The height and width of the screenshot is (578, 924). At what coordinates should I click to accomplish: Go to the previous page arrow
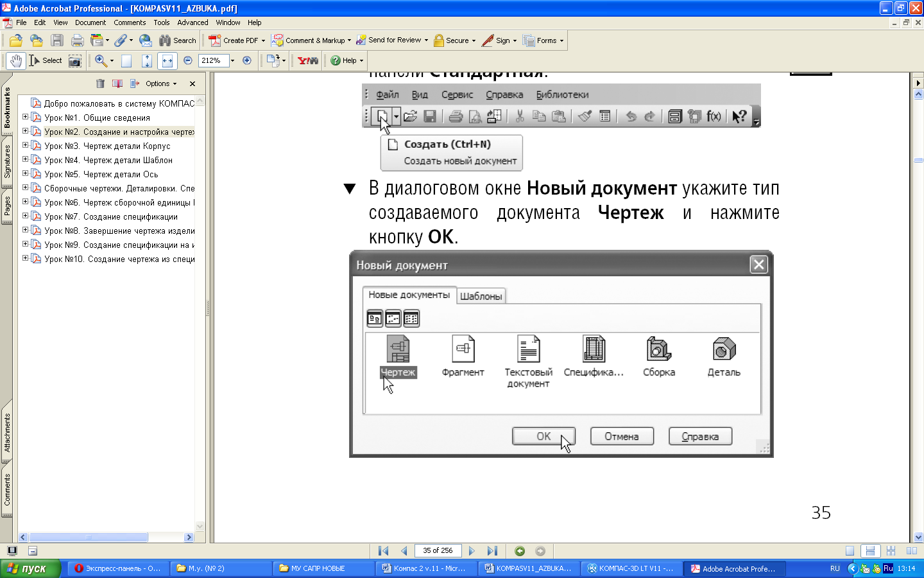pos(404,550)
